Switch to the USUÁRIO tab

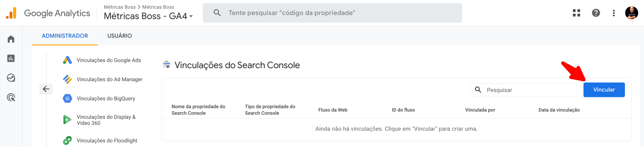[120, 36]
